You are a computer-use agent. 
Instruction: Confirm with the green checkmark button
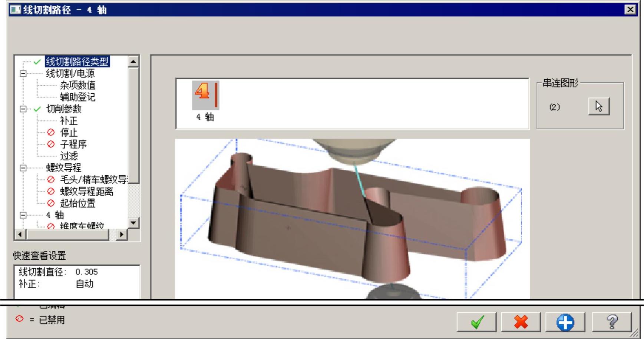pos(476,322)
